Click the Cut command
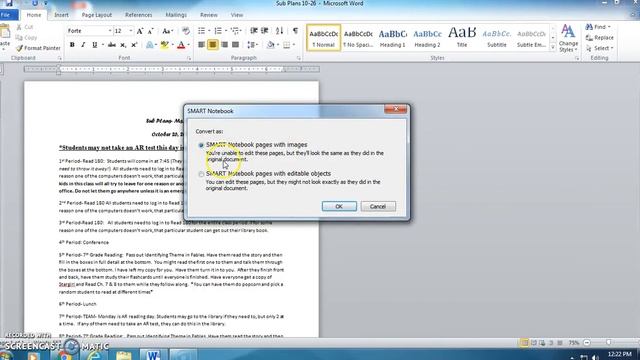The image size is (640, 360). click(25, 27)
